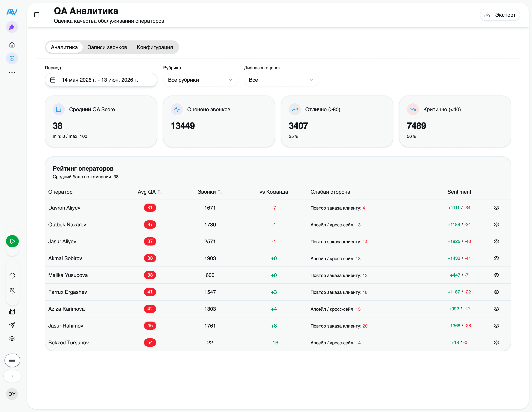The image size is (532, 412).
Task: Open the QA shield icon in sidebar
Action: (x=12, y=58)
